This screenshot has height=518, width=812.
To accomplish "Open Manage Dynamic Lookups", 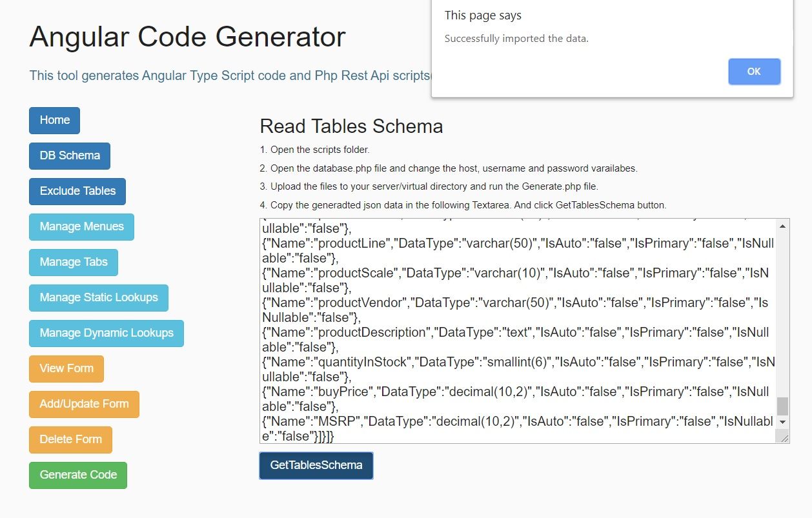I will [x=107, y=334].
